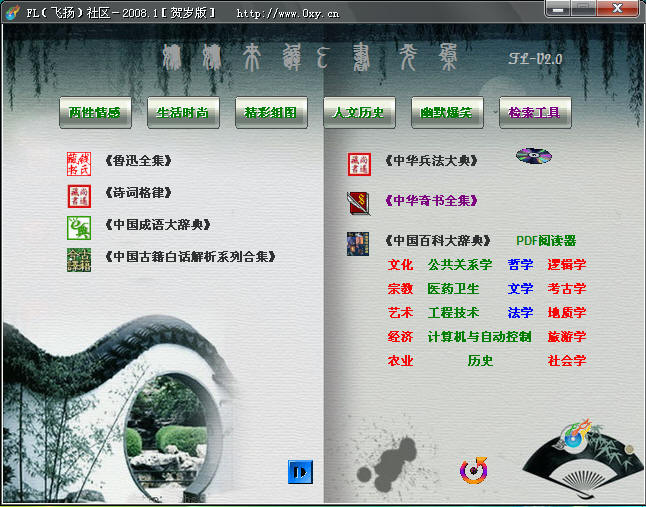Click the CD disc icon

pyautogui.click(x=533, y=156)
